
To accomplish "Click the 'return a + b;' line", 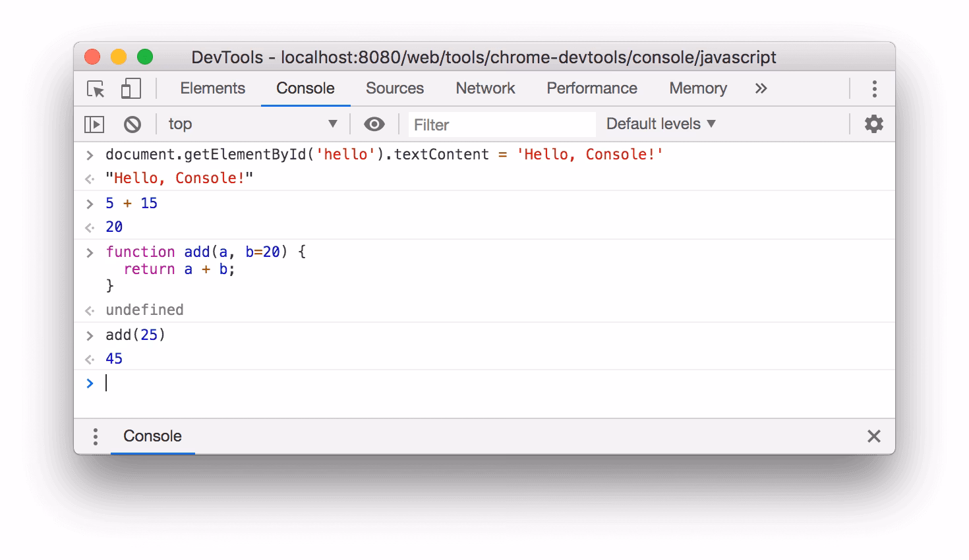I will point(179,269).
